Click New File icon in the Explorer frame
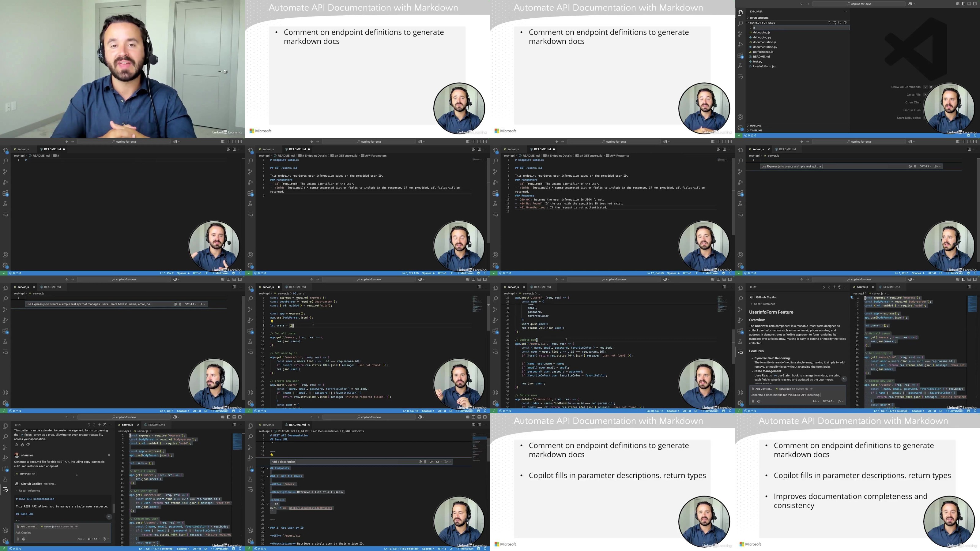This screenshot has width=980, height=551. [x=829, y=23]
